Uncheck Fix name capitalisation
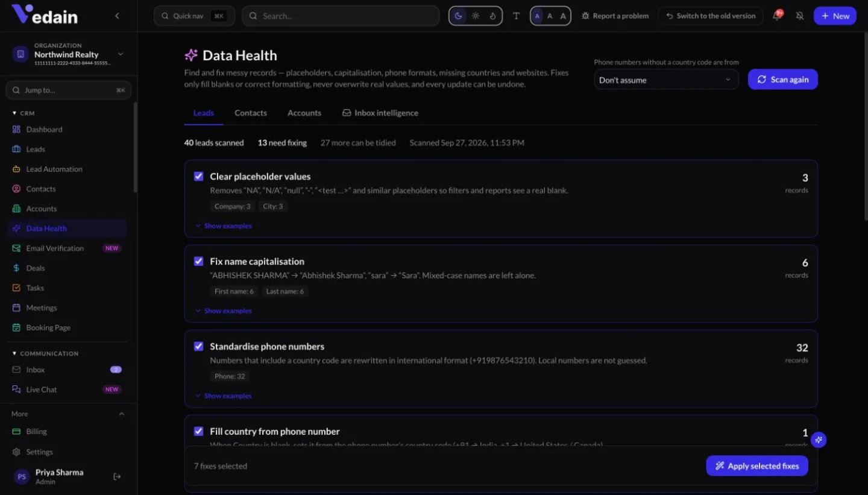868x495 pixels. pos(198,261)
